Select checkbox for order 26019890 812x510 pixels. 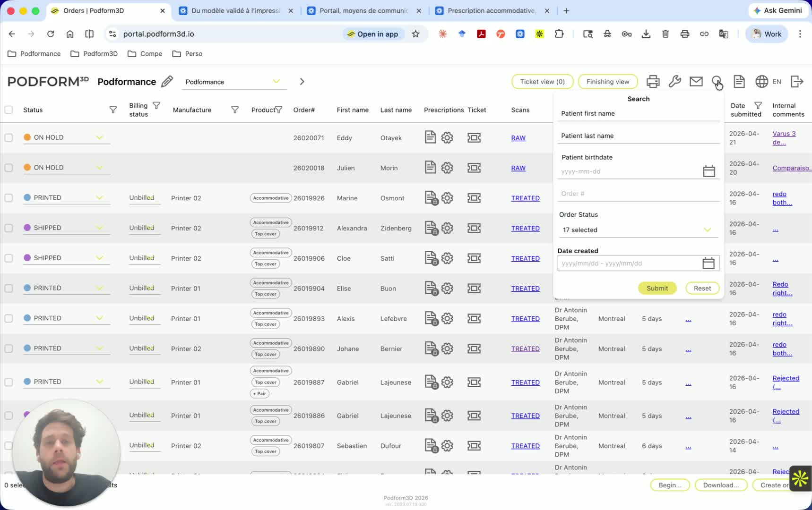pos(9,348)
